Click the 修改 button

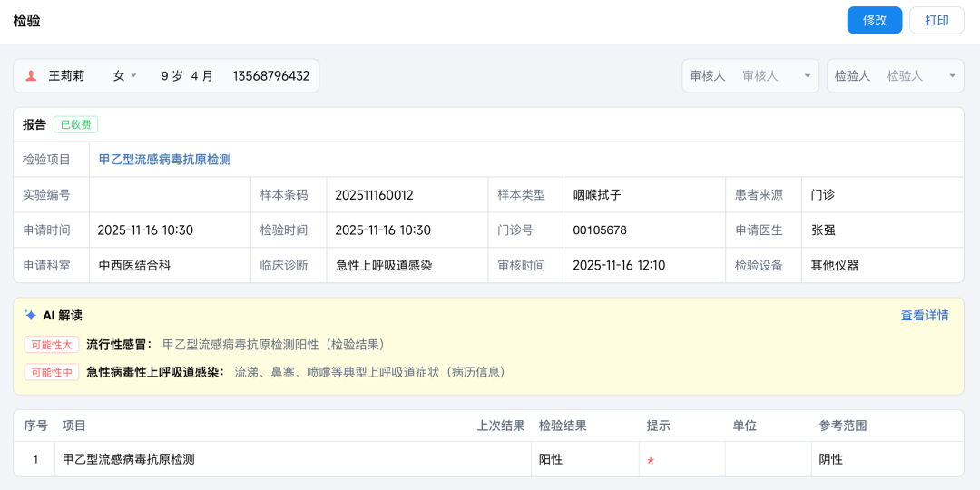pyautogui.click(x=874, y=20)
